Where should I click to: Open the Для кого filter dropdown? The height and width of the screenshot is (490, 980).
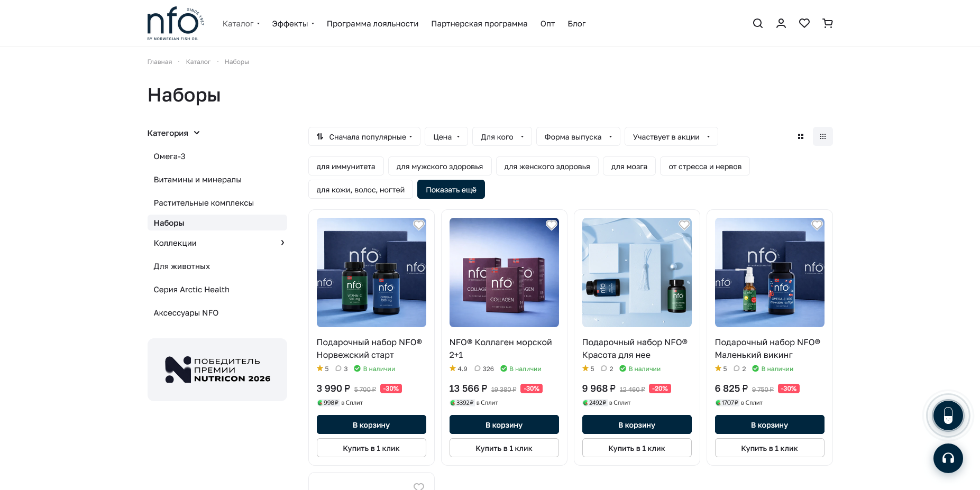click(502, 136)
